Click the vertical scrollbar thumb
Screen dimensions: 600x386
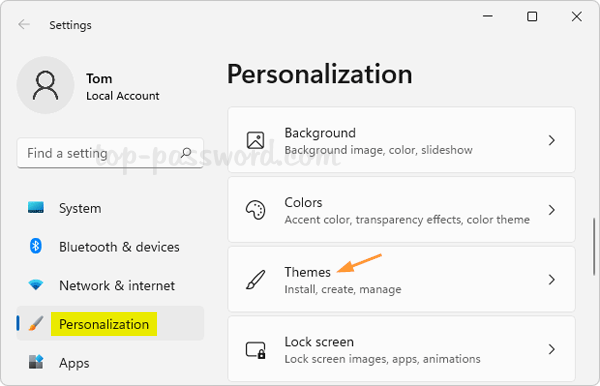594,246
